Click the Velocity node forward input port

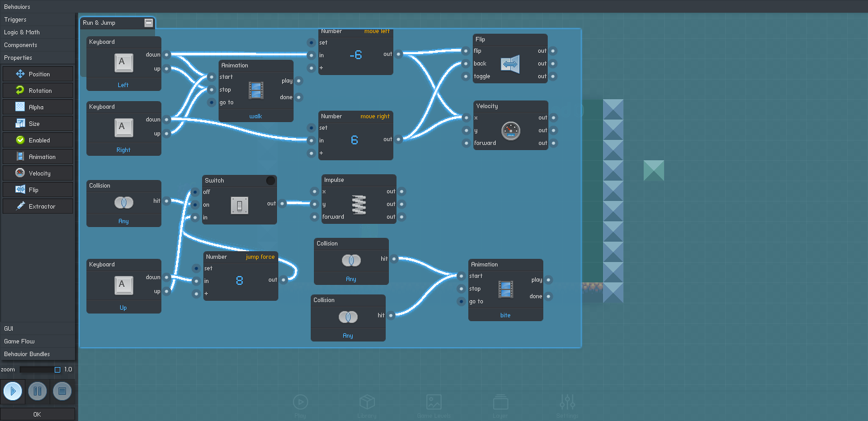(x=466, y=143)
